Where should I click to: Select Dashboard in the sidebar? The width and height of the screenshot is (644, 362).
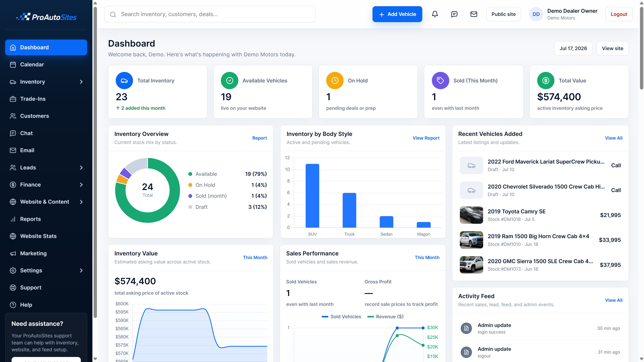pyautogui.click(x=46, y=47)
